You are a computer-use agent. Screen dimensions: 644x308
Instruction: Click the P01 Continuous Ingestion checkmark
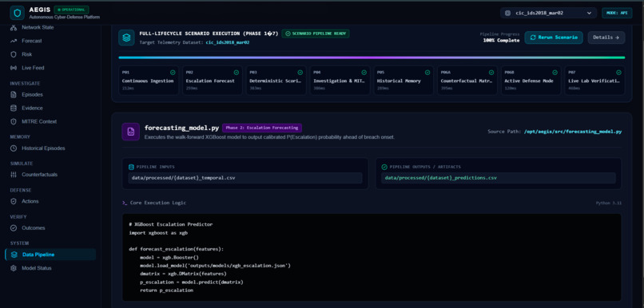[x=173, y=72]
